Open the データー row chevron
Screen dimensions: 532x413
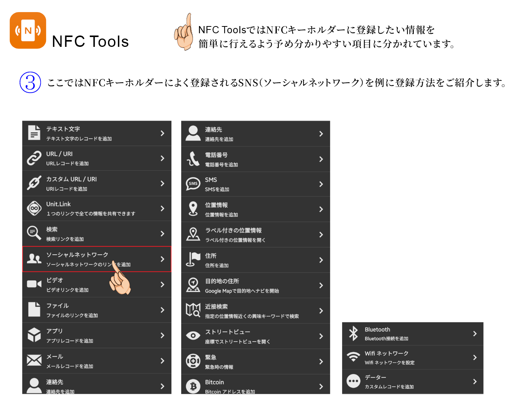[475, 382]
